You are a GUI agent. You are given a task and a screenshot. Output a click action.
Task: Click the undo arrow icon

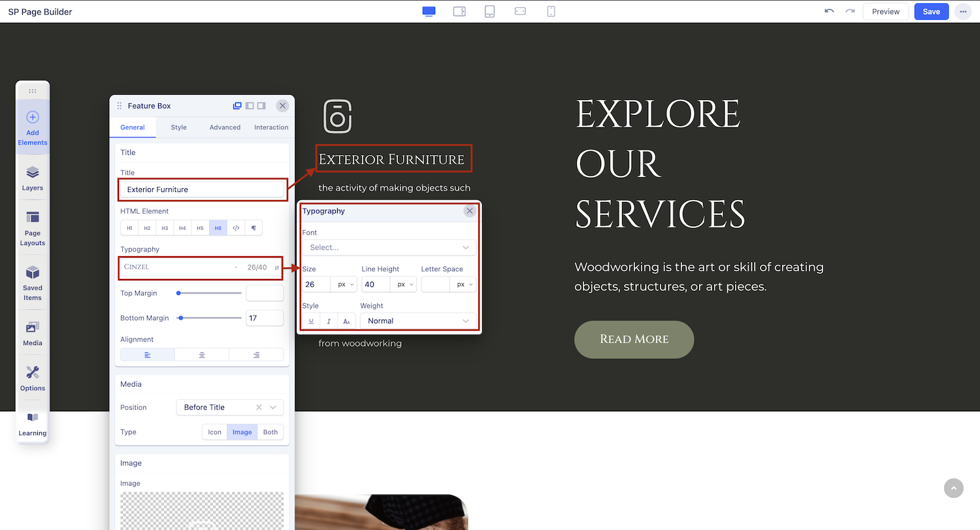[x=829, y=12]
